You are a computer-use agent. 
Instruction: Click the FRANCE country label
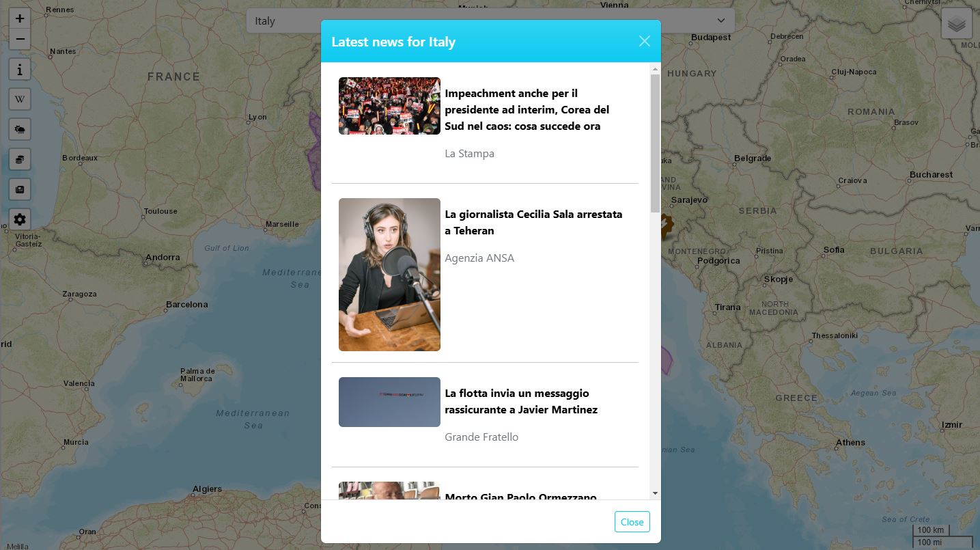[x=173, y=77]
